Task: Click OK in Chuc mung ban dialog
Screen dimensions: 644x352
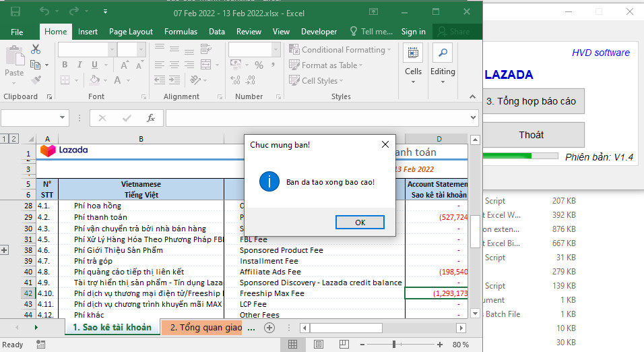Action: [360, 223]
